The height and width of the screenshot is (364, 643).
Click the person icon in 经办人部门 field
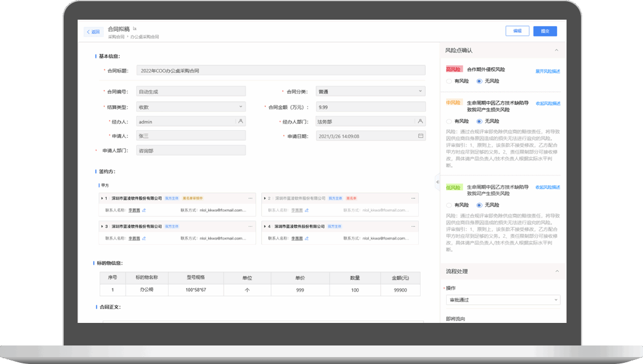coord(421,122)
